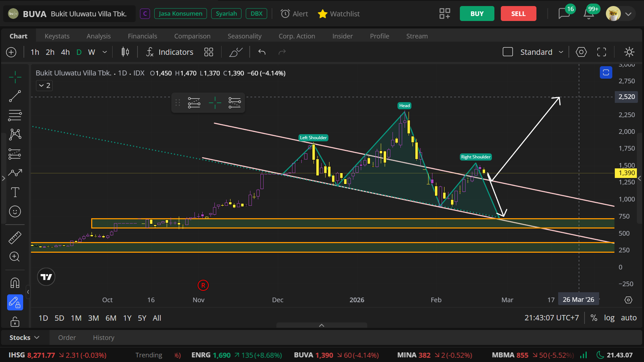The height and width of the screenshot is (362, 644).
Task: Activate the magnet snap mode
Action: click(15, 283)
